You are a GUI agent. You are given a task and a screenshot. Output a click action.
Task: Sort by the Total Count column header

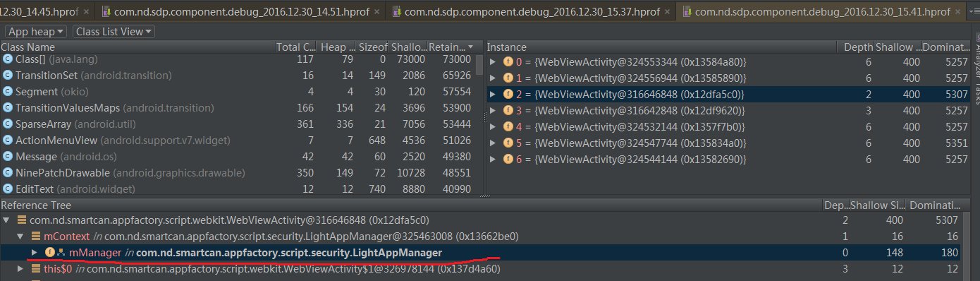point(297,47)
